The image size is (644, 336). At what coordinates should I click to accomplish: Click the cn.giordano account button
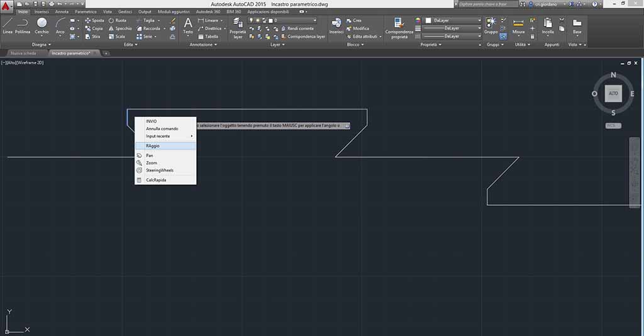[x=547, y=4]
